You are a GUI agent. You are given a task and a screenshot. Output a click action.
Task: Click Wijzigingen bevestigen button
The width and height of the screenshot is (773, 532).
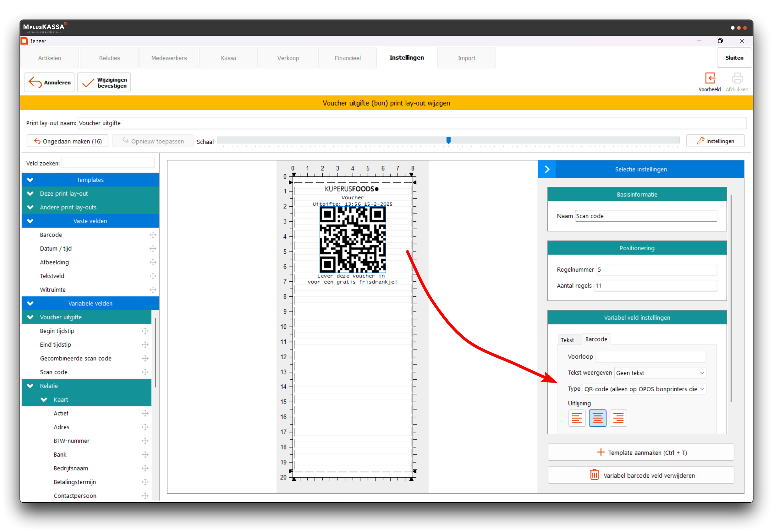click(x=104, y=83)
